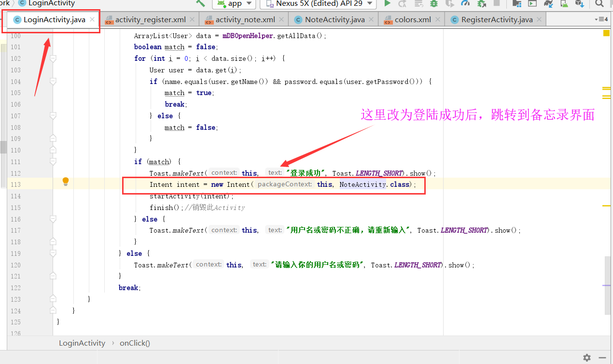The image size is (613, 364).
Task: Click the Sync Project with Gradle Files icon
Action: [548, 3]
